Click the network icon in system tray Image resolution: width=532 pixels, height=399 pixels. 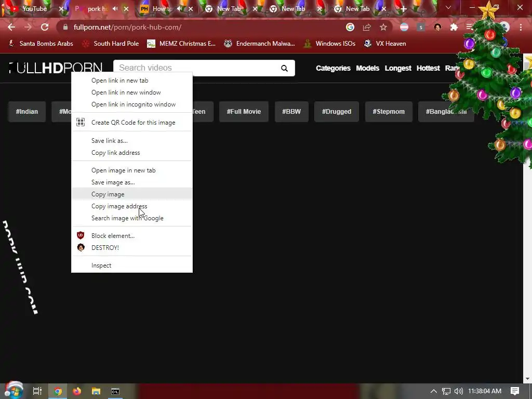446,391
